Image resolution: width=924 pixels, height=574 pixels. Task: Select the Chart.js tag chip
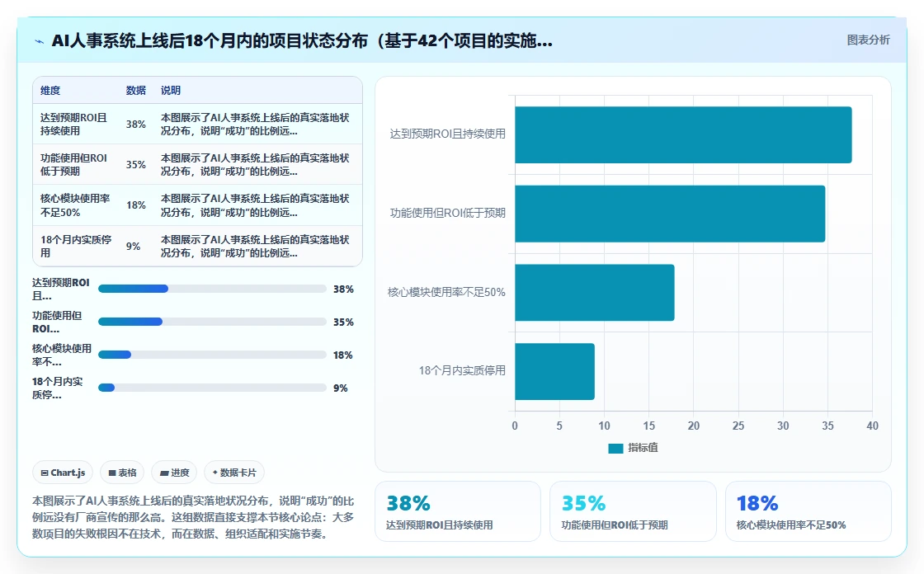click(x=63, y=473)
